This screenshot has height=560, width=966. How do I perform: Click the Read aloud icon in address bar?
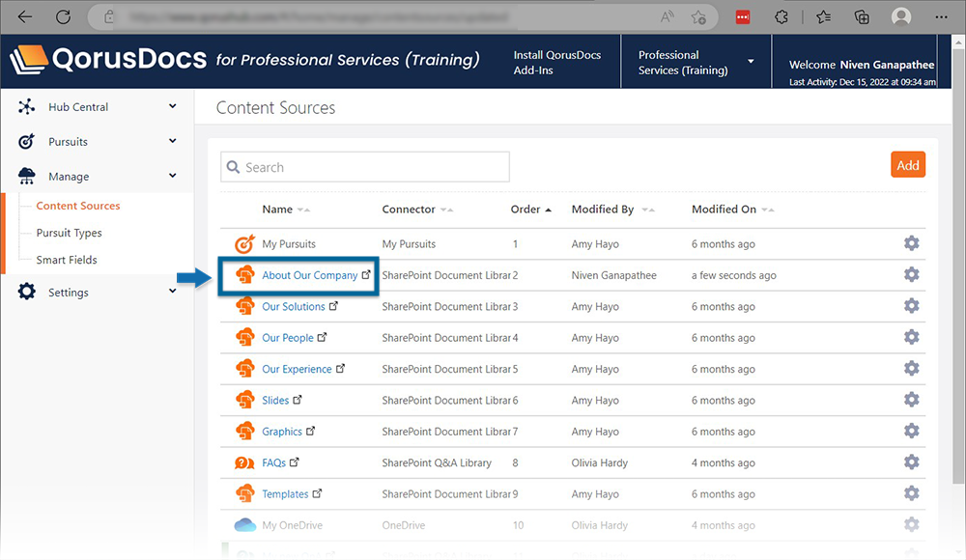[667, 17]
